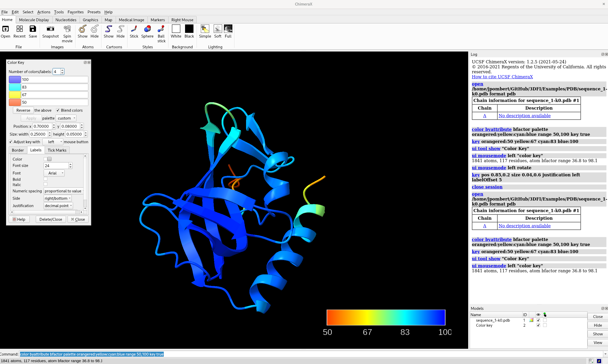This screenshot has width=608, height=364.
Task: Open command history dropdown arrow
Action: (x=605, y=354)
